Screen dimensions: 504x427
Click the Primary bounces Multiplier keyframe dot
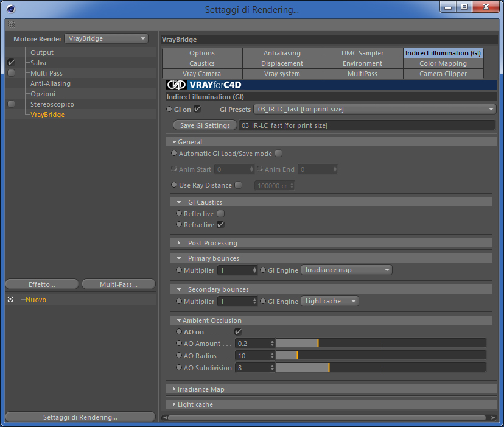pyautogui.click(x=179, y=270)
